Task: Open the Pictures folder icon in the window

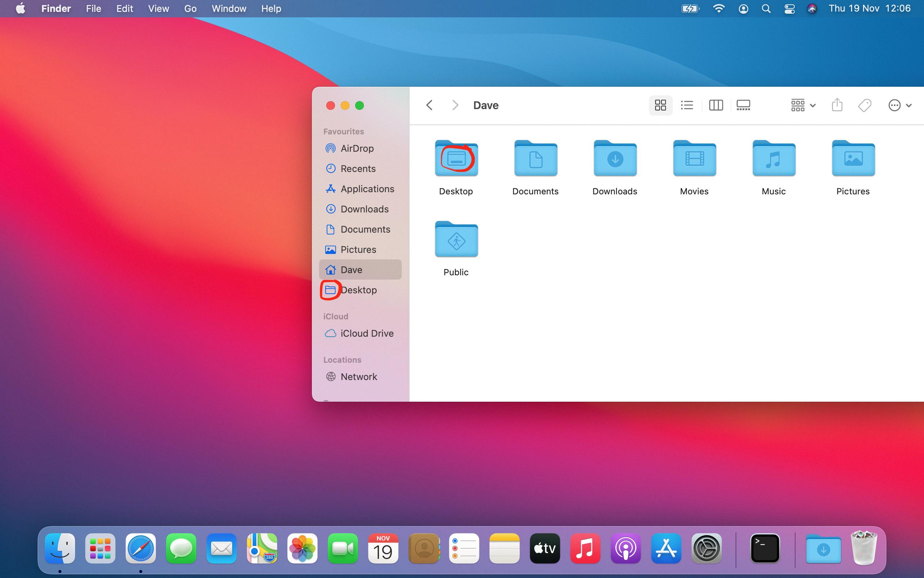Action: tap(853, 158)
